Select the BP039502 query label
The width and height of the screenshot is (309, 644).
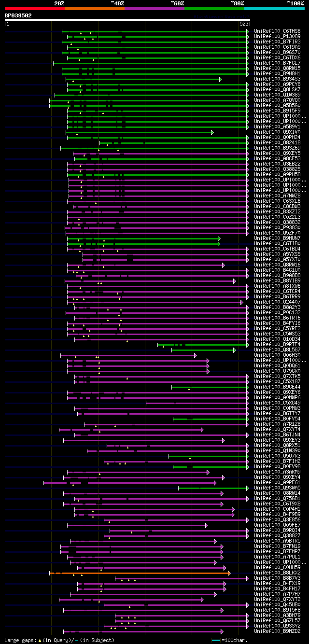pos(18,15)
